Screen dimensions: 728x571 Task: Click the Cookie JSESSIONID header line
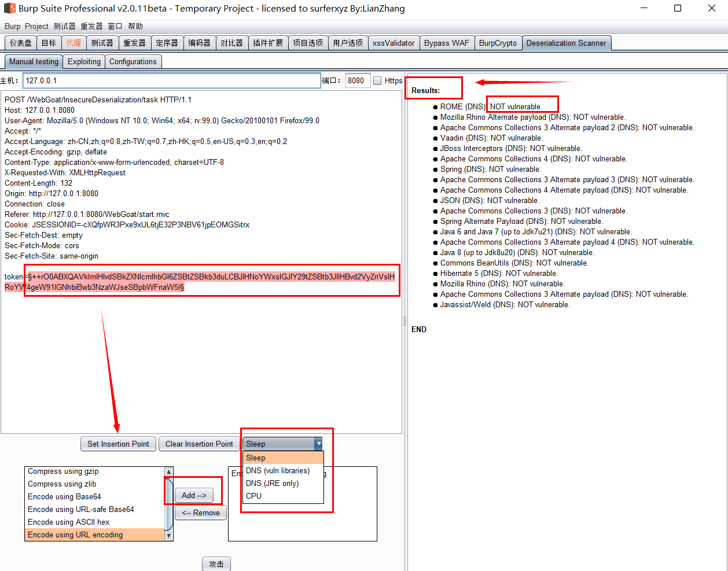pyautogui.click(x=127, y=224)
